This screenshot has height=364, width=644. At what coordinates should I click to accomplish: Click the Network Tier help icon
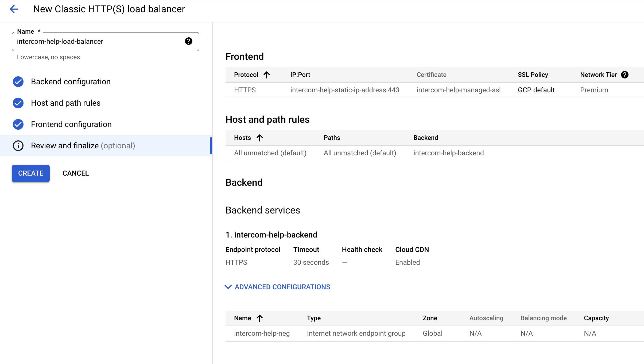[x=625, y=75]
